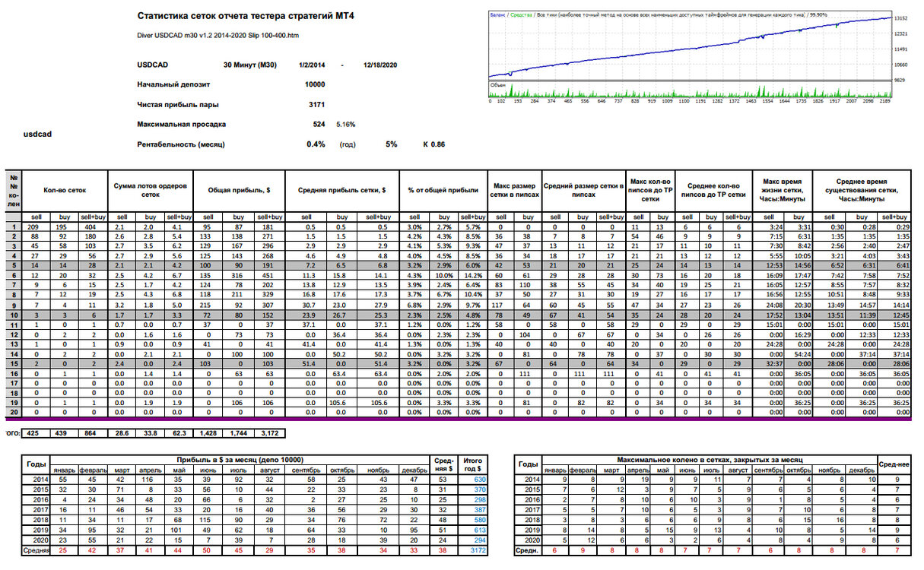Screen dimensions: 924x570
Task: Select the total profit '3,172' in totals row
Action: click(271, 432)
